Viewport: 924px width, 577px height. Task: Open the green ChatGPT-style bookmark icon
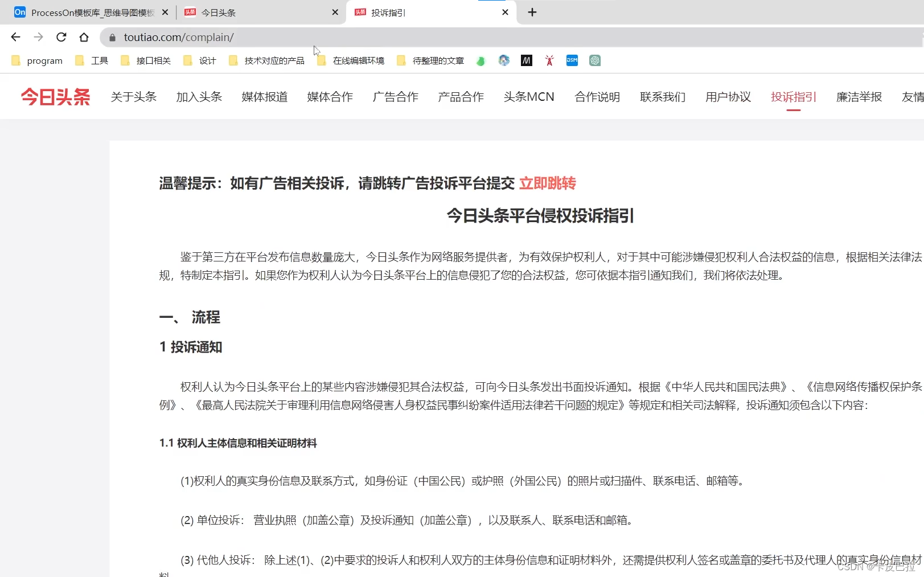pyautogui.click(x=595, y=60)
